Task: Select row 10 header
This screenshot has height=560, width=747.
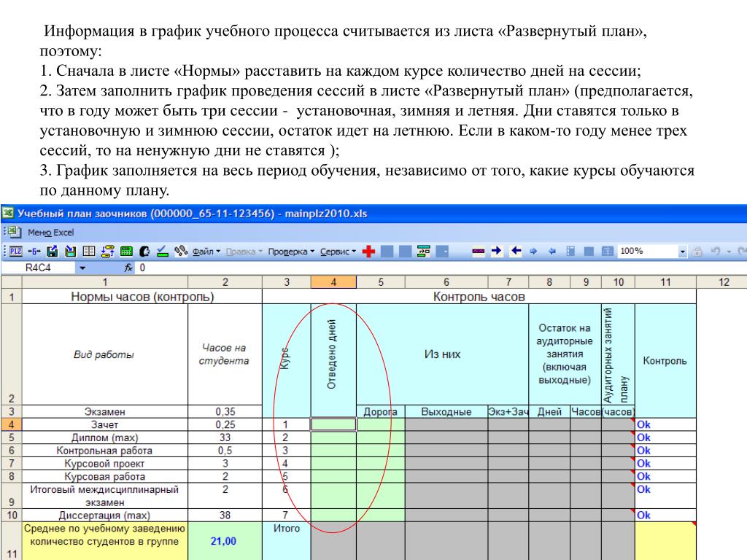Action: pyautogui.click(x=12, y=516)
